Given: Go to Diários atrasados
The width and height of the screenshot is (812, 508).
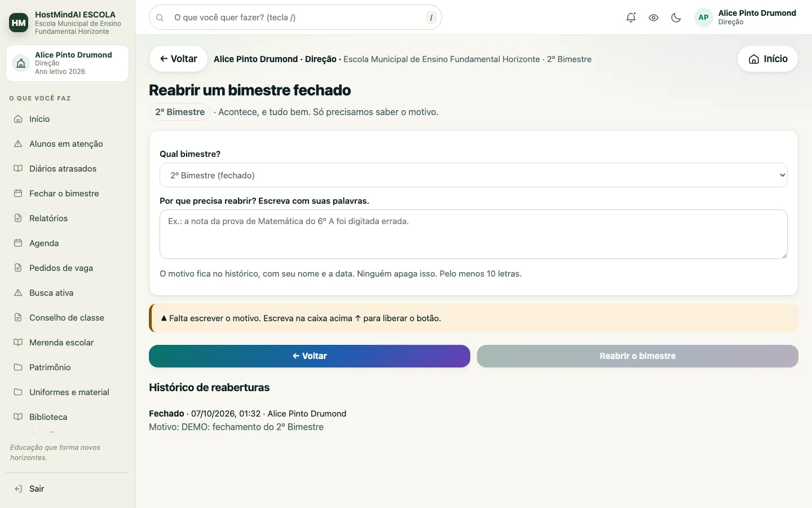Looking at the screenshot, I should click(68, 169).
